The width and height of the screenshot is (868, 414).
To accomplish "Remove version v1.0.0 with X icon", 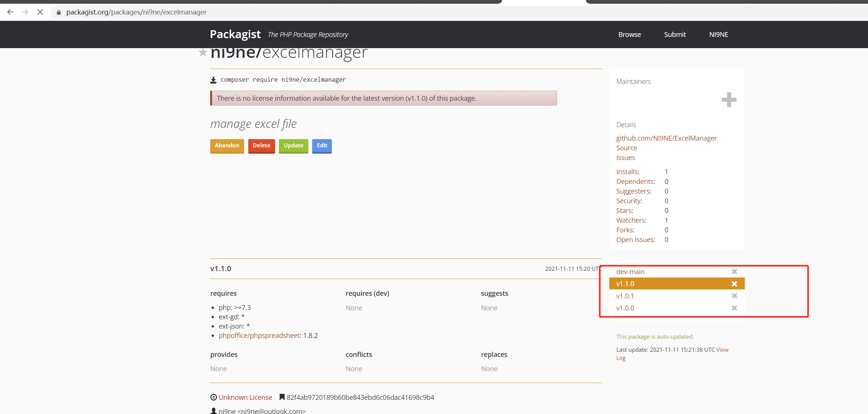I will pos(734,308).
